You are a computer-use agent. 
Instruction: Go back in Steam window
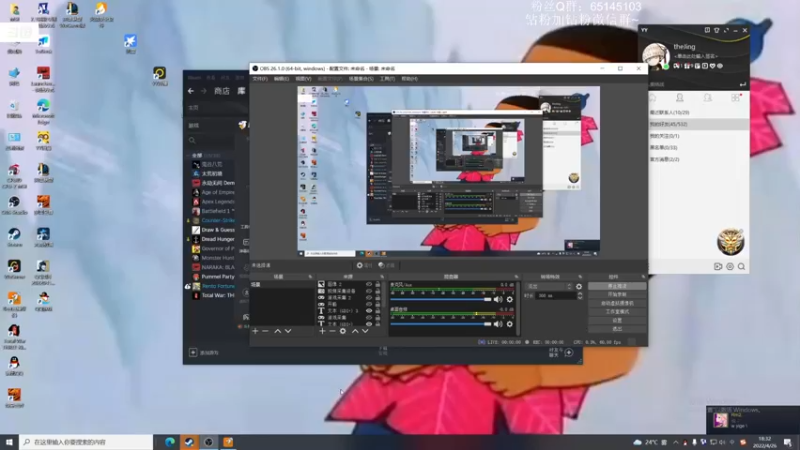(191, 91)
